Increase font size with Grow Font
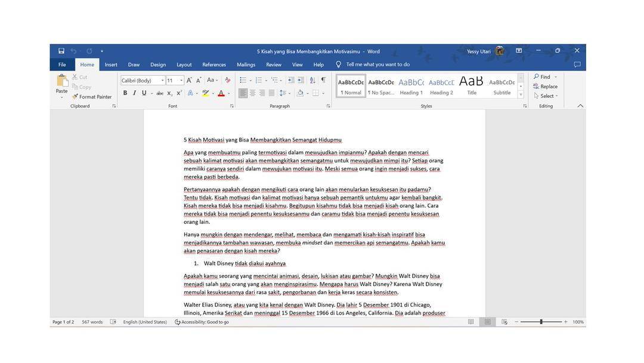 (189, 80)
